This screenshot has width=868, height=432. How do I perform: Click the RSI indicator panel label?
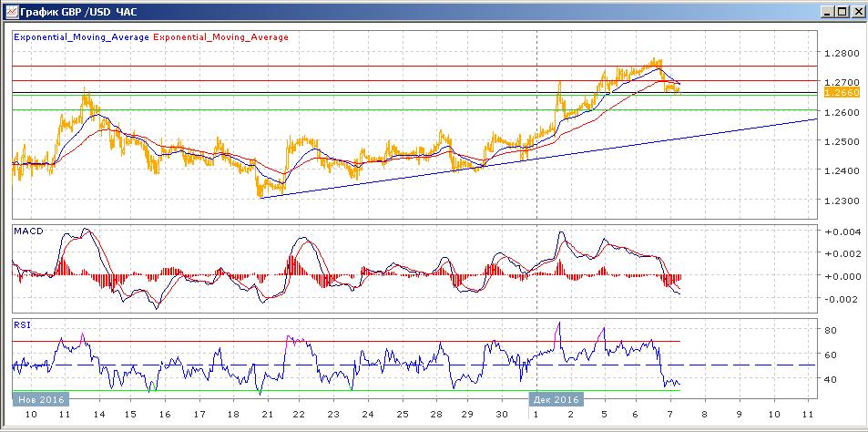(21, 324)
